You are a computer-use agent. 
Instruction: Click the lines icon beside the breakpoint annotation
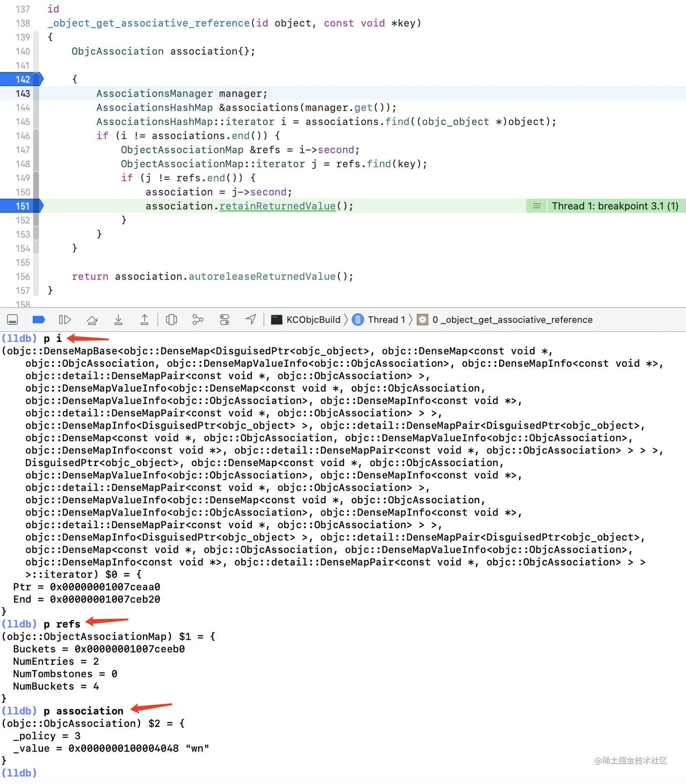(537, 206)
